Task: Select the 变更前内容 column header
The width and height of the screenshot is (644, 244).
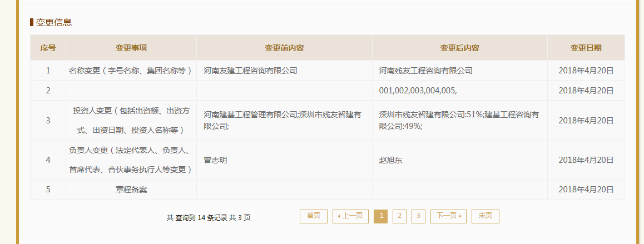Action: tap(284, 48)
